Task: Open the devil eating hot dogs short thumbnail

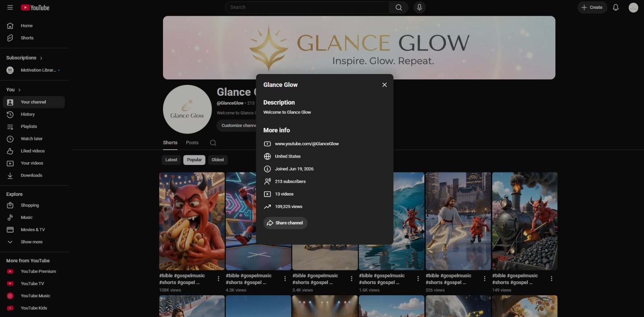Action: tap(192, 221)
